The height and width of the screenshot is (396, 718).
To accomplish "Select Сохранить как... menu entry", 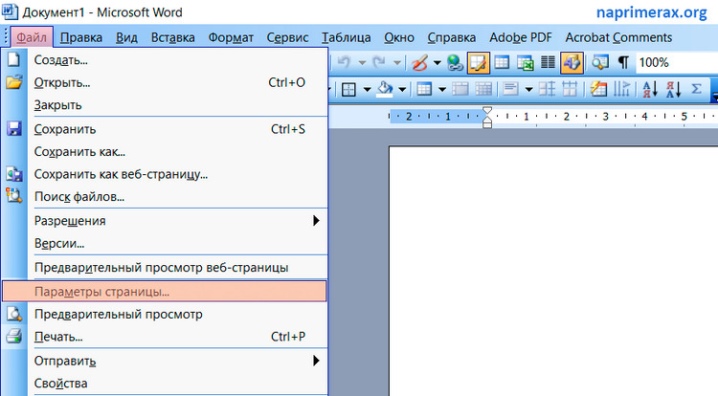I will (x=164, y=152).
